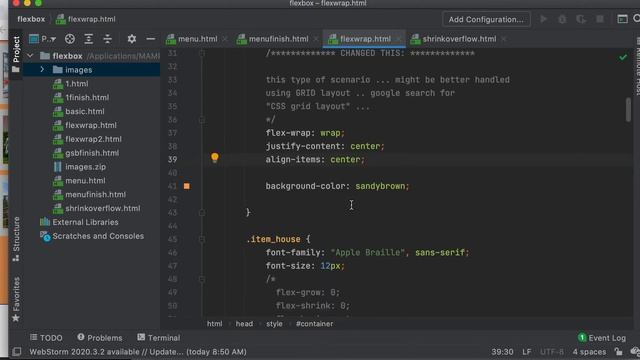Open the TODO tool window
The image size is (640, 360).
[x=46, y=338]
